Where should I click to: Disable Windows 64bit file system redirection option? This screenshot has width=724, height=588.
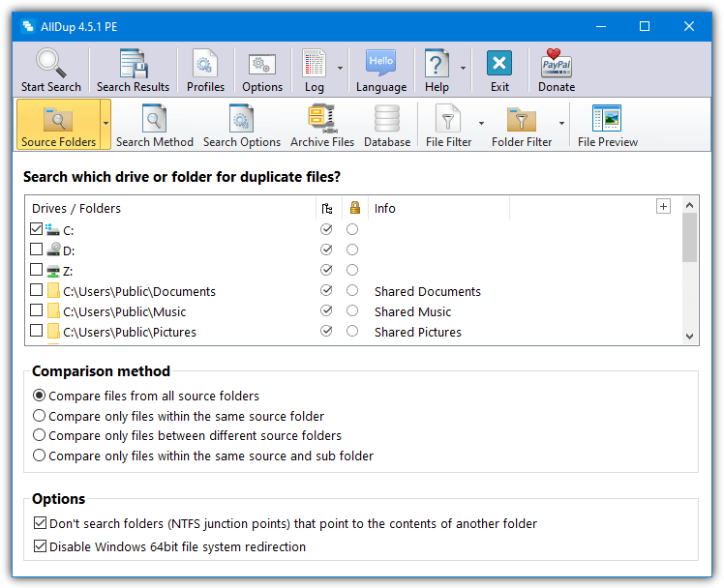point(40,546)
